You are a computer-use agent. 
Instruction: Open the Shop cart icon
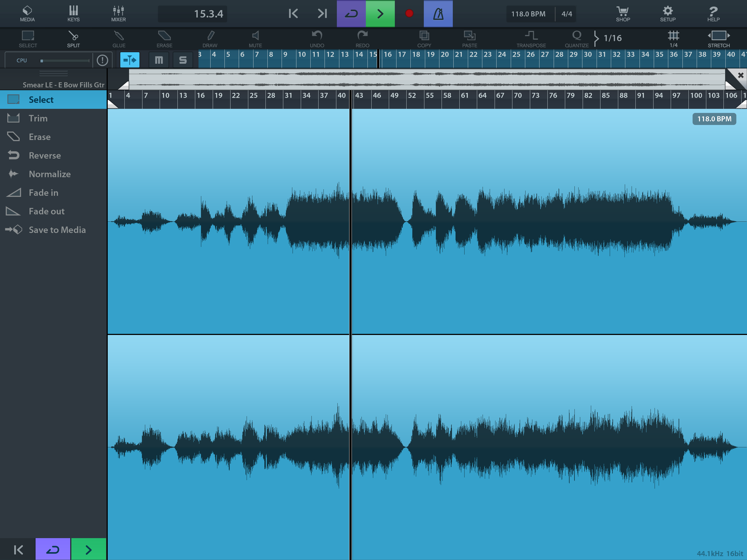[x=623, y=13]
